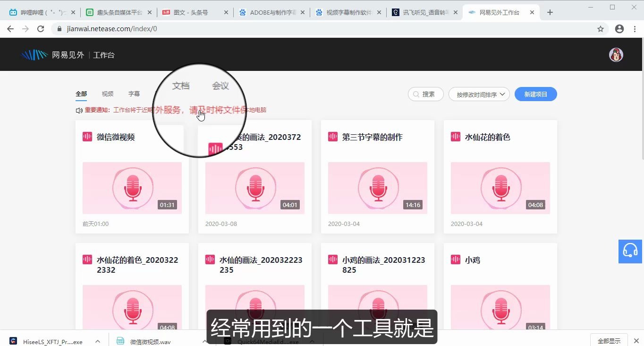
Task: Open the 小鸡 project title
Action: (x=473, y=260)
